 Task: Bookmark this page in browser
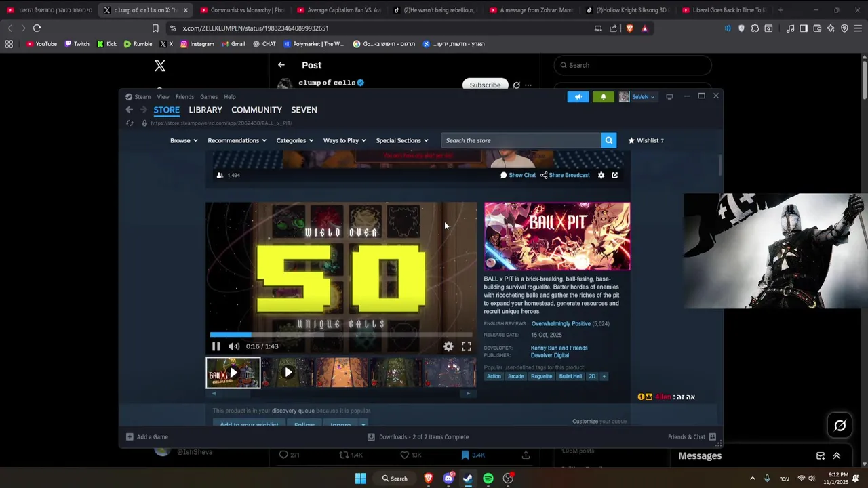pos(155,28)
